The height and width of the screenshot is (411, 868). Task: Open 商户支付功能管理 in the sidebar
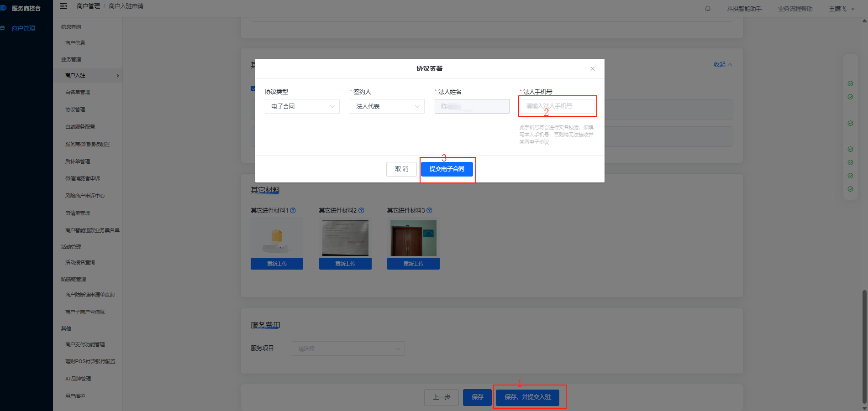click(85, 344)
